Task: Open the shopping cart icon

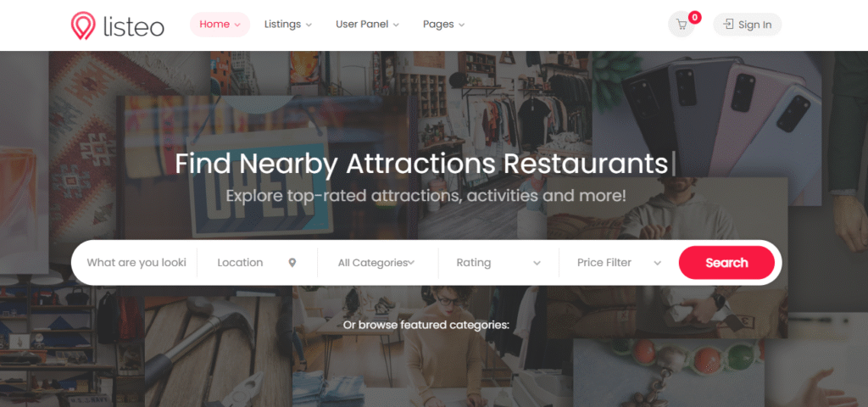Action: coord(682,25)
